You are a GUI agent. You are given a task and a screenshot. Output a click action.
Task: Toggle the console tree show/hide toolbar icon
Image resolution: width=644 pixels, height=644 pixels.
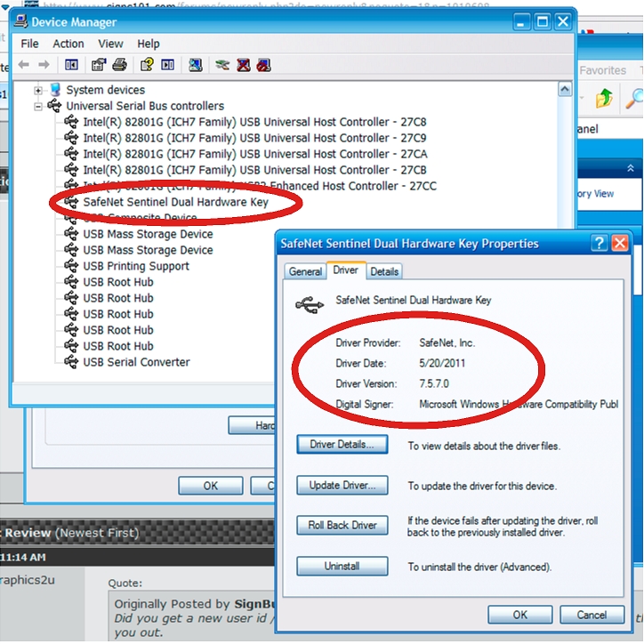71,64
